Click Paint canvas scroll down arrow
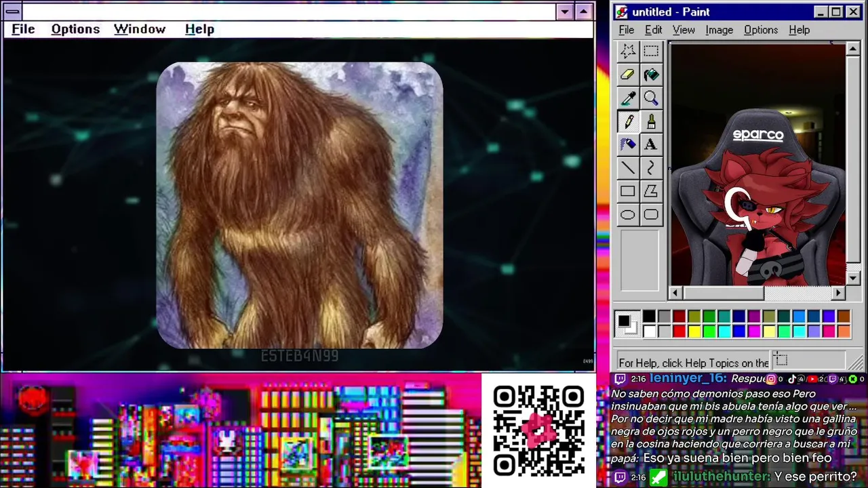This screenshot has width=868, height=488. [x=853, y=279]
